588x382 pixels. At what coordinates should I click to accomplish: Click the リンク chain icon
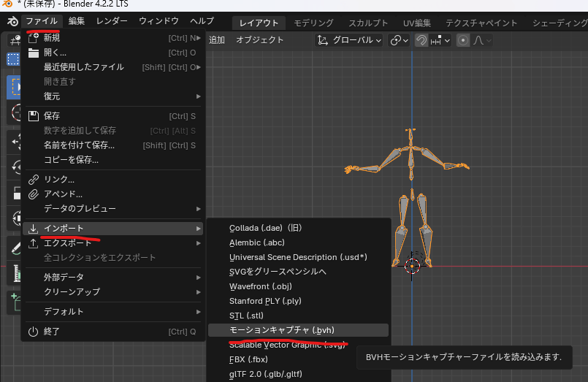tap(34, 180)
